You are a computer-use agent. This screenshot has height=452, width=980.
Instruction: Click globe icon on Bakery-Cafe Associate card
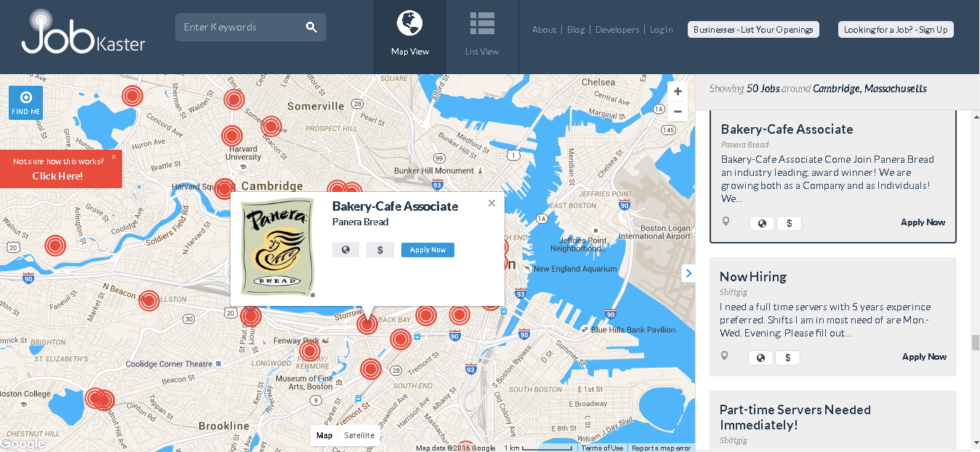762,223
